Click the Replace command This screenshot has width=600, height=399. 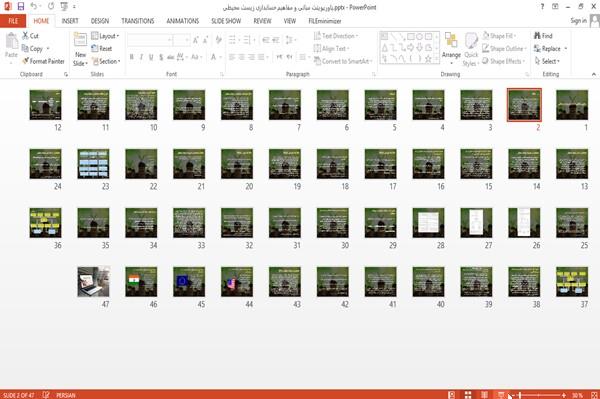coord(548,49)
